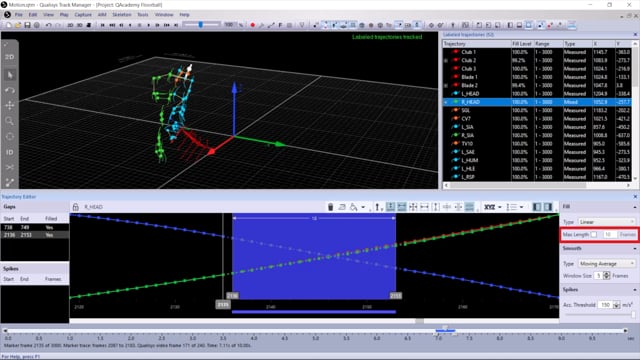Click the paint bucket fill icon in editor

[353, 207]
